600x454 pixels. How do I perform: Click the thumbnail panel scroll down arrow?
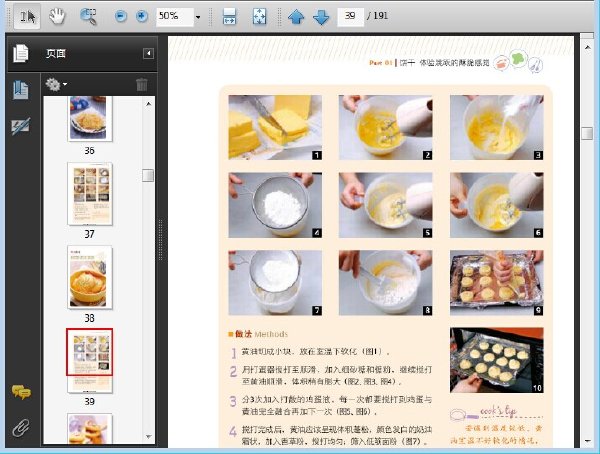(148, 436)
